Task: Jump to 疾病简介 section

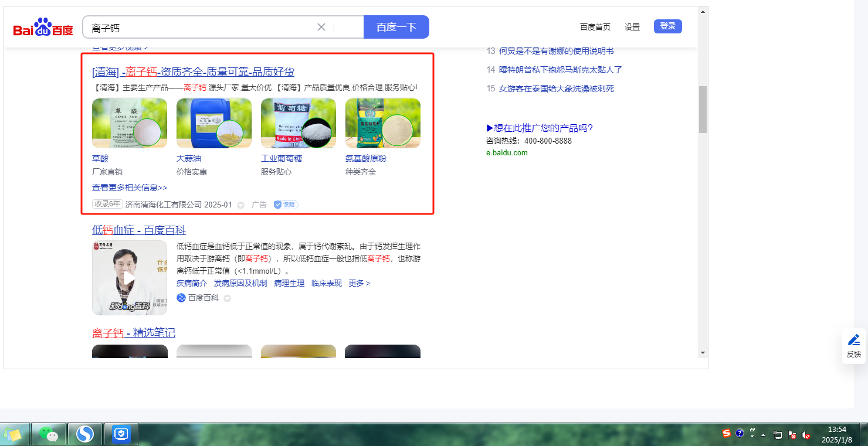Action: [x=192, y=283]
